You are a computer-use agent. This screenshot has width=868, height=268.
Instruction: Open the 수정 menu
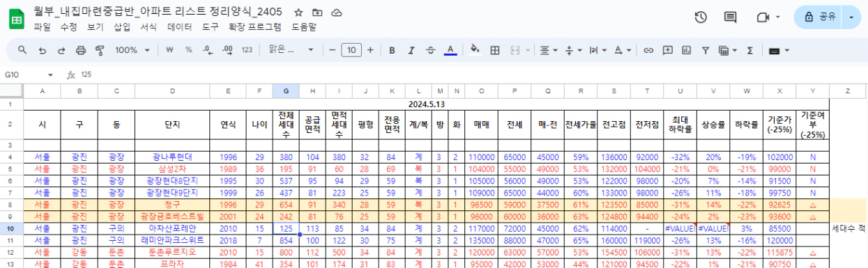[69, 27]
